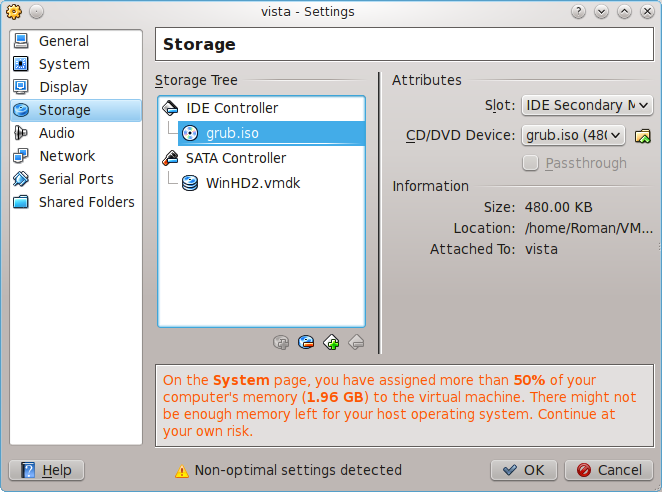Viewport: 662px width, 492px height.
Task: Click the Remove Attachment icon
Action: click(356, 342)
